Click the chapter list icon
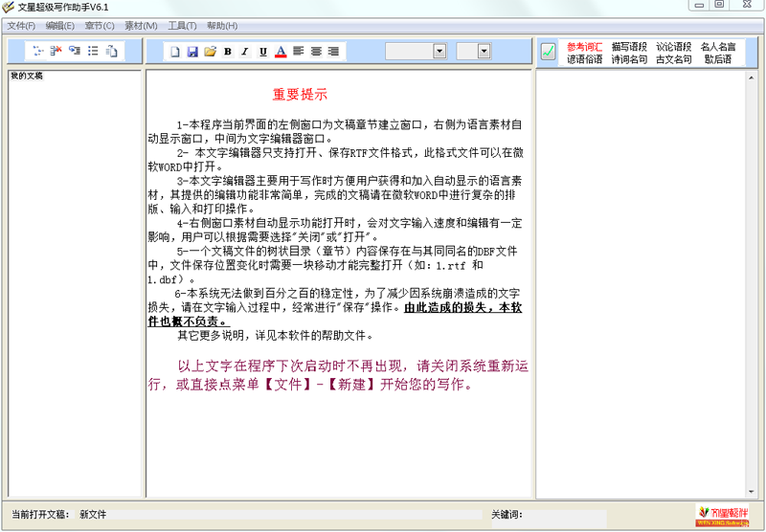Viewport: 766px width, 532px height. tap(93, 52)
